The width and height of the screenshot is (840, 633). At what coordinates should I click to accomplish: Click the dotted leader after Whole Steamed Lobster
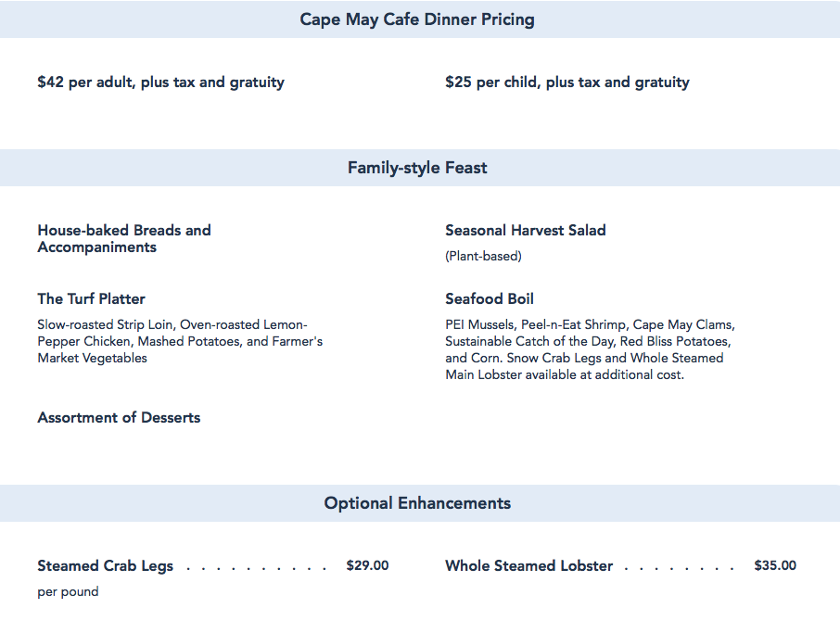680,567
